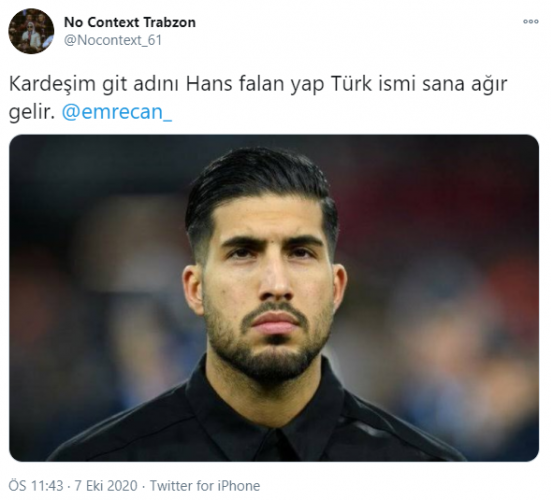The width and height of the screenshot is (551, 500).
Task: Click the No Context Trabzon display name
Action: coord(130,22)
